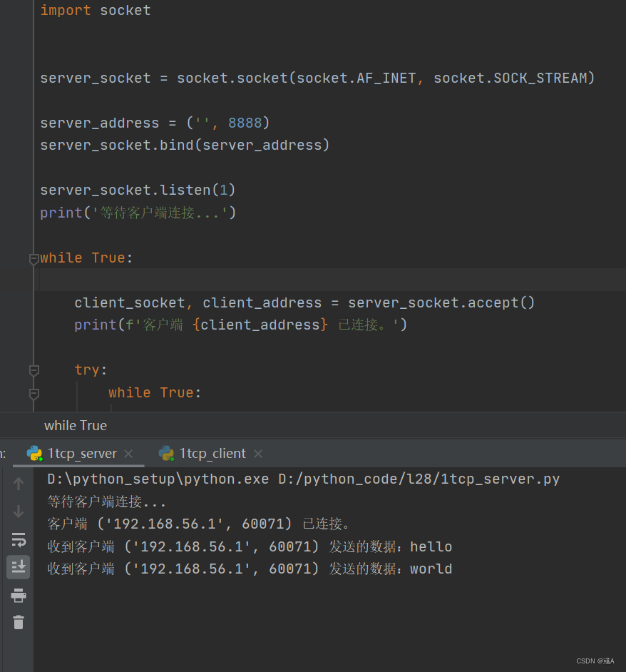
Task: Click console output line ending with world
Action: [250, 569]
